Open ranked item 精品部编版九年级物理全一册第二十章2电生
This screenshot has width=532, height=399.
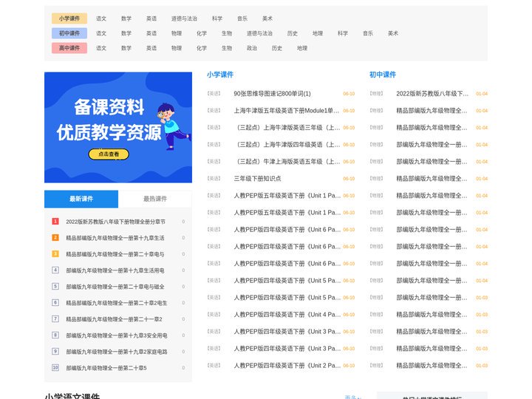click(x=117, y=303)
